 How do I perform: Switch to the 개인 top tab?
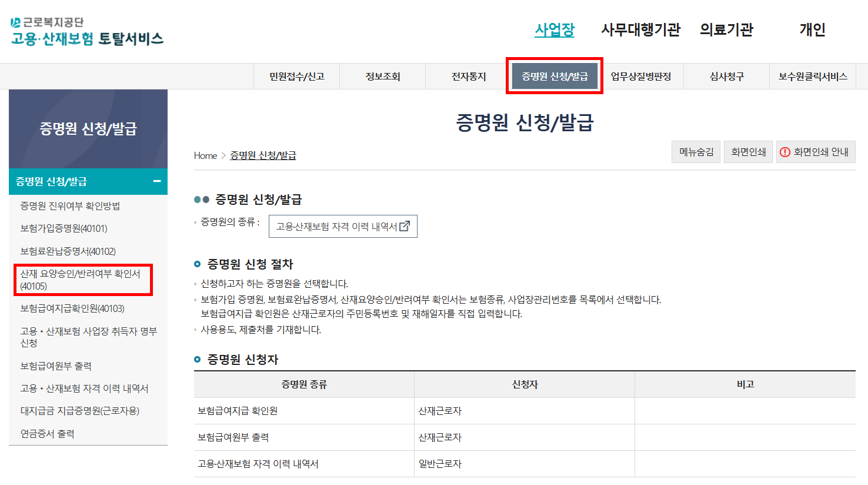[813, 29]
